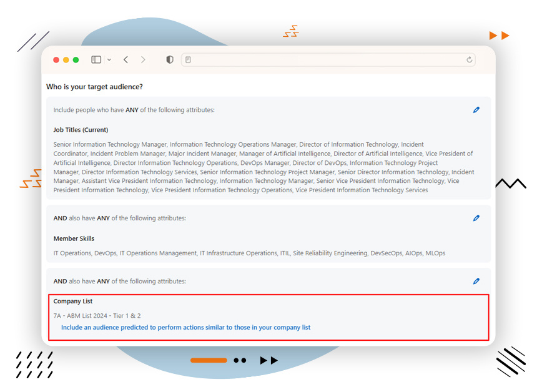Reload the current page
This screenshot has width=537, height=392.
pos(470,60)
